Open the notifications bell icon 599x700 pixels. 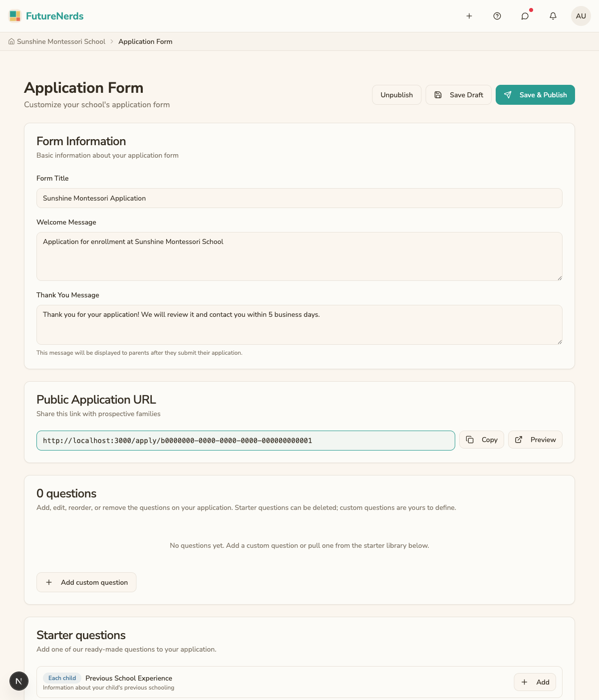point(553,16)
